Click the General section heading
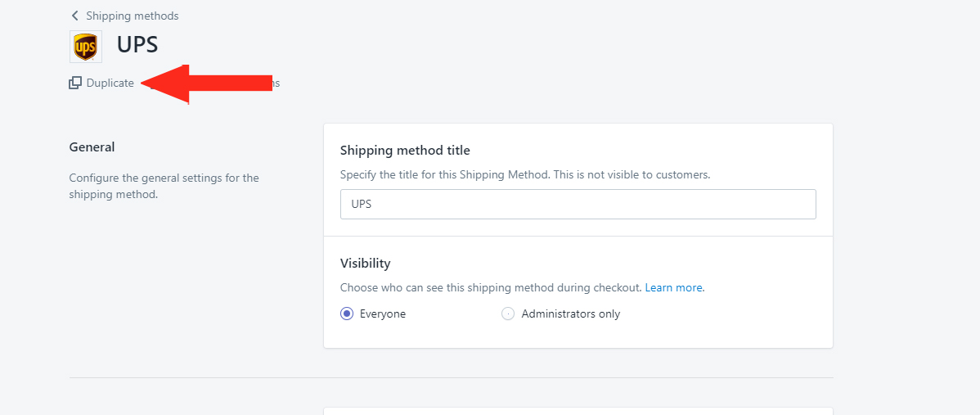 (92, 147)
